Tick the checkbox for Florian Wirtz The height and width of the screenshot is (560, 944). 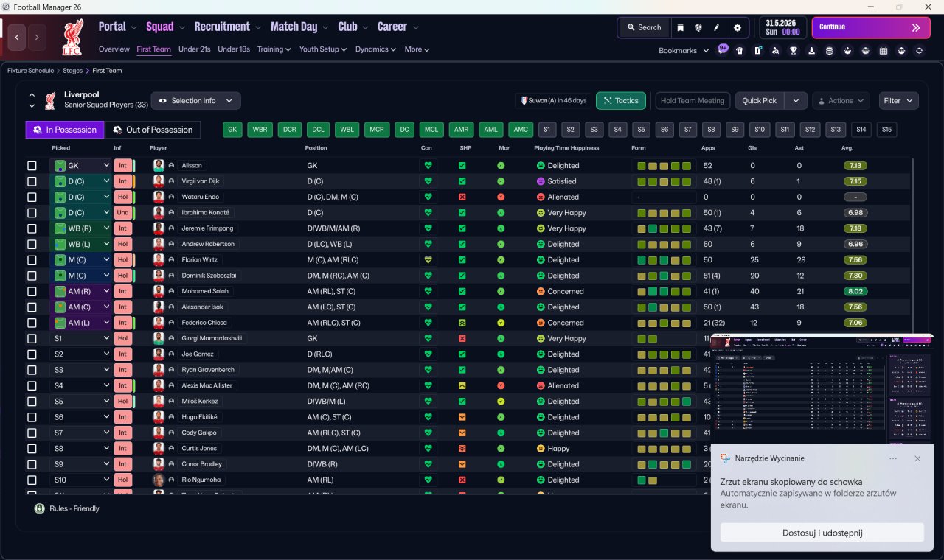click(x=32, y=260)
